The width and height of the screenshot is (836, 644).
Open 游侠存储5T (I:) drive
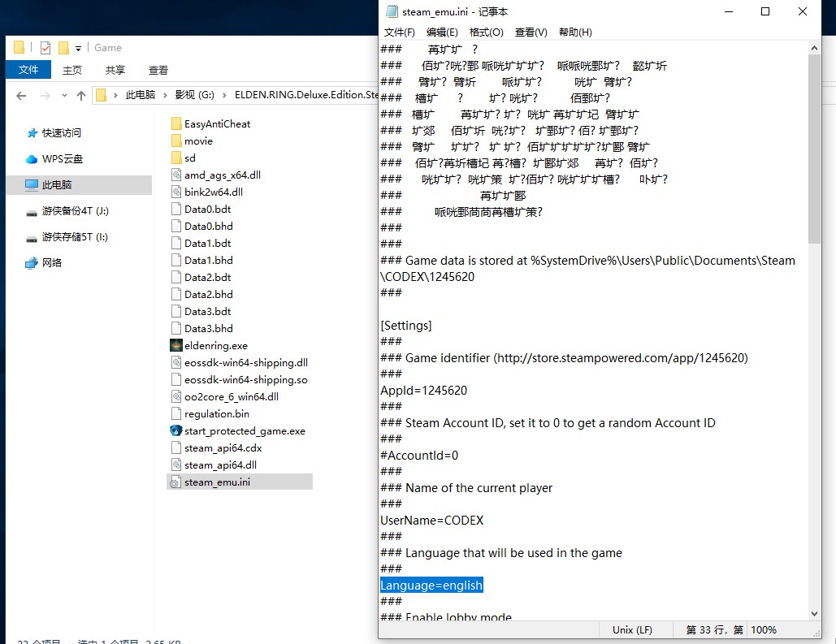(75, 237)
